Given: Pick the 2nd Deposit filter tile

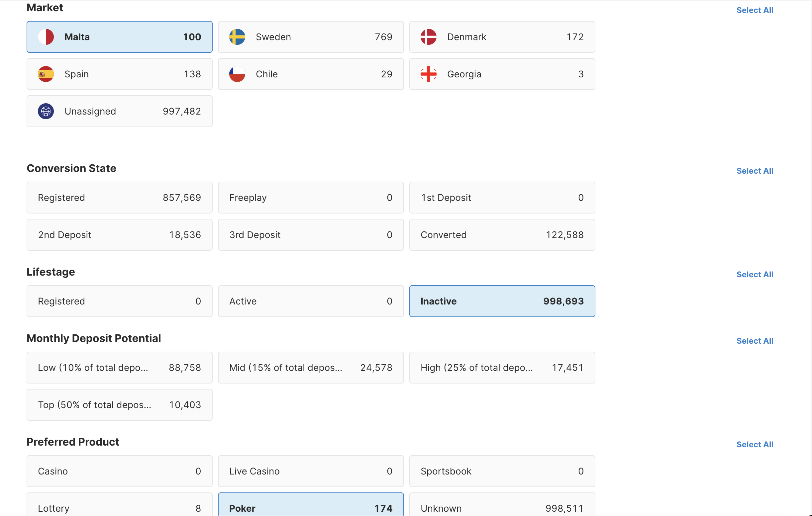Looking at the screenshot, I should click(119, 234).
